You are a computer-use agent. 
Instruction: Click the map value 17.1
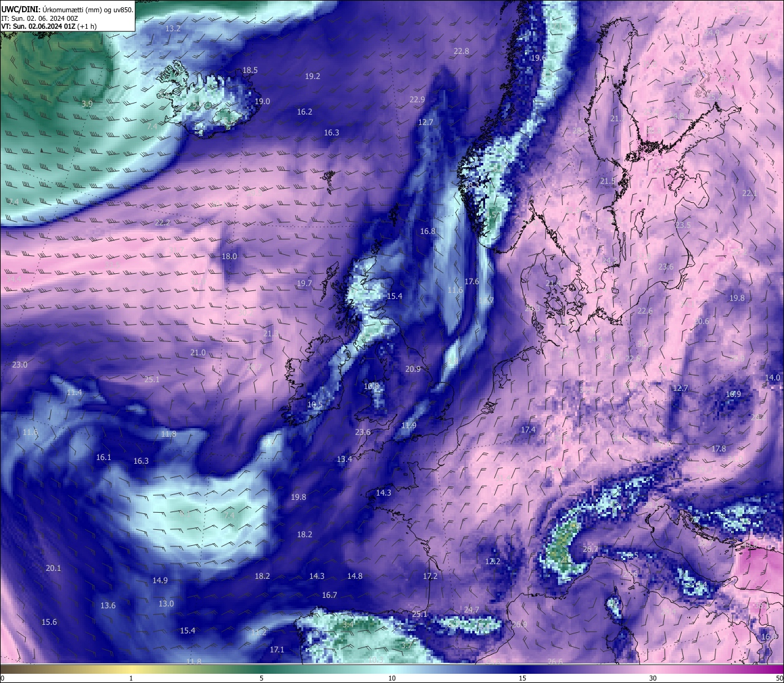[x=277, y=650]
